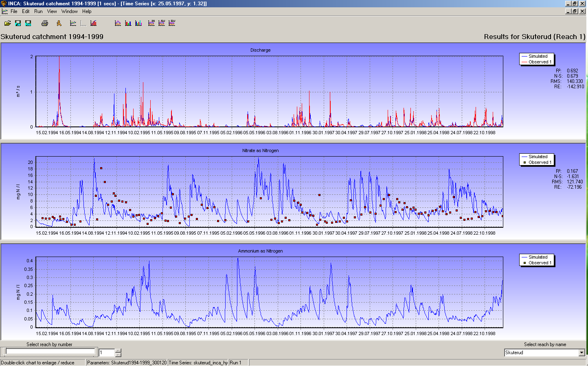Viewport: 588px width, 366px height.
Task: Click the Skuterud catchment 1994-1999 heading
Action: [x=52, y=37]
